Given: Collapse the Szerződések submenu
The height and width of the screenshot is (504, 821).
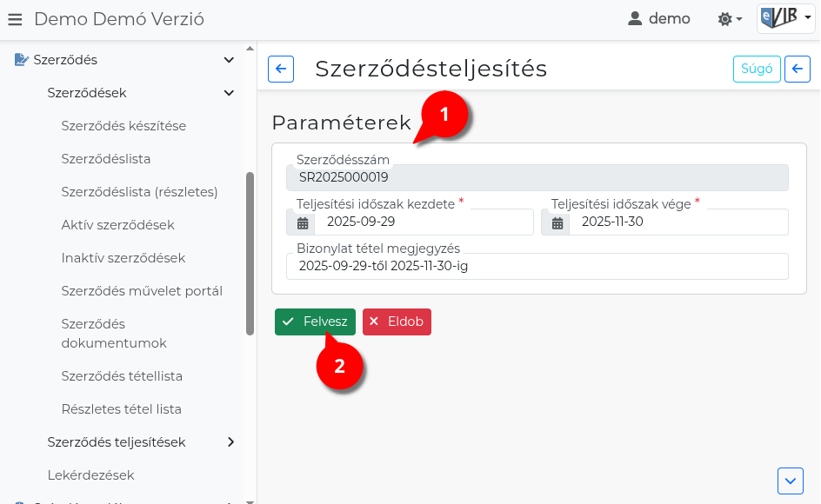Looking at the screenshot, I should click(229, 93).
